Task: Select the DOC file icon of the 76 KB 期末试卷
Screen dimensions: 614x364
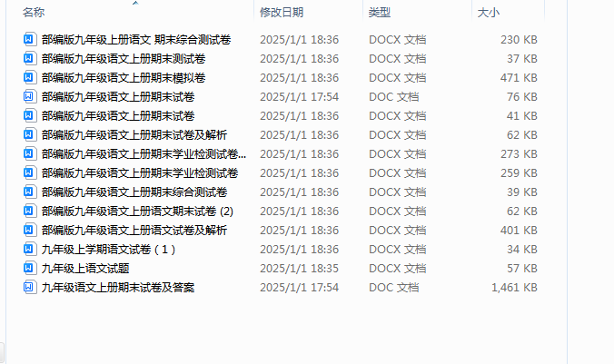Action: pos(29,97)
